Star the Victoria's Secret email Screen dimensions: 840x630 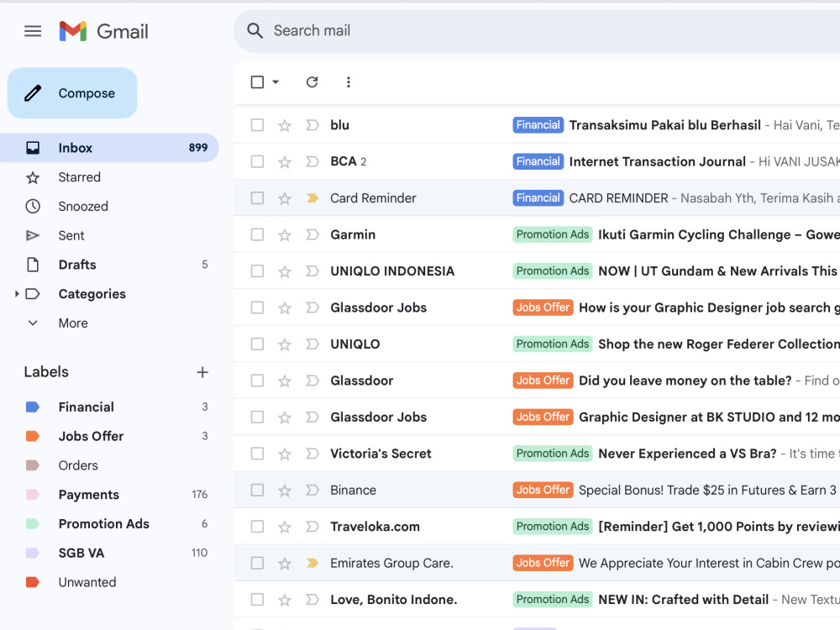click(285, 454)
